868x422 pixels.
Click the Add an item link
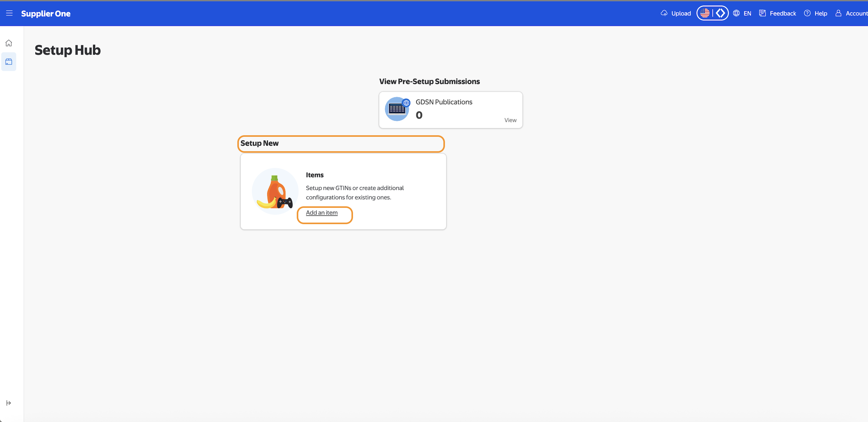321,213
